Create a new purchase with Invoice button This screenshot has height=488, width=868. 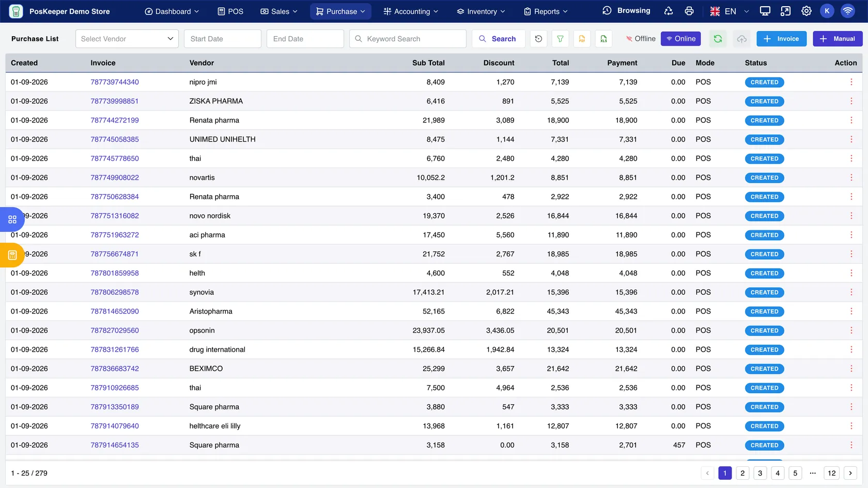point(781,39)
